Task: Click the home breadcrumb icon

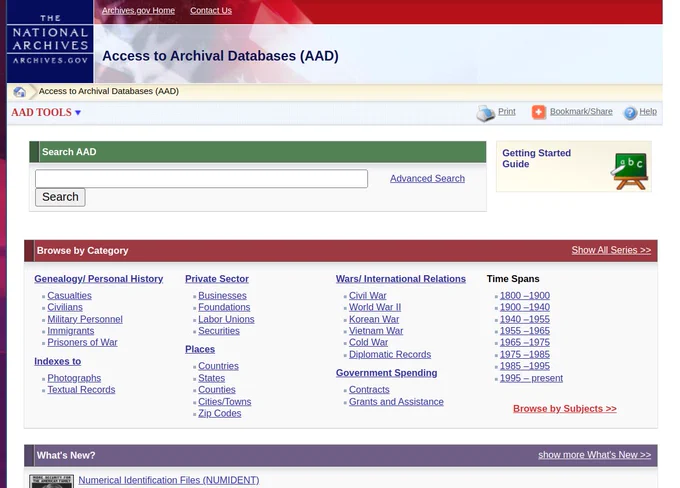Action: tap(20, 92)
